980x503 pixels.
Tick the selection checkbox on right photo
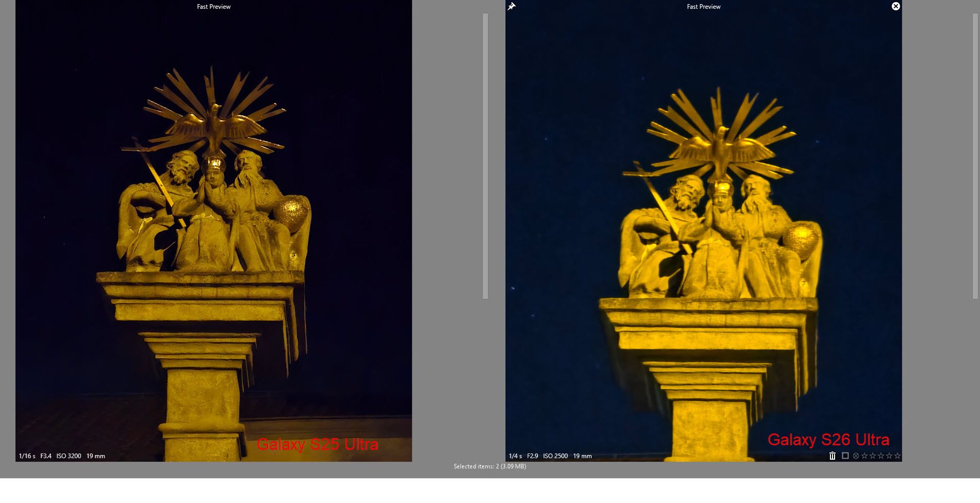tap(845, 456)
